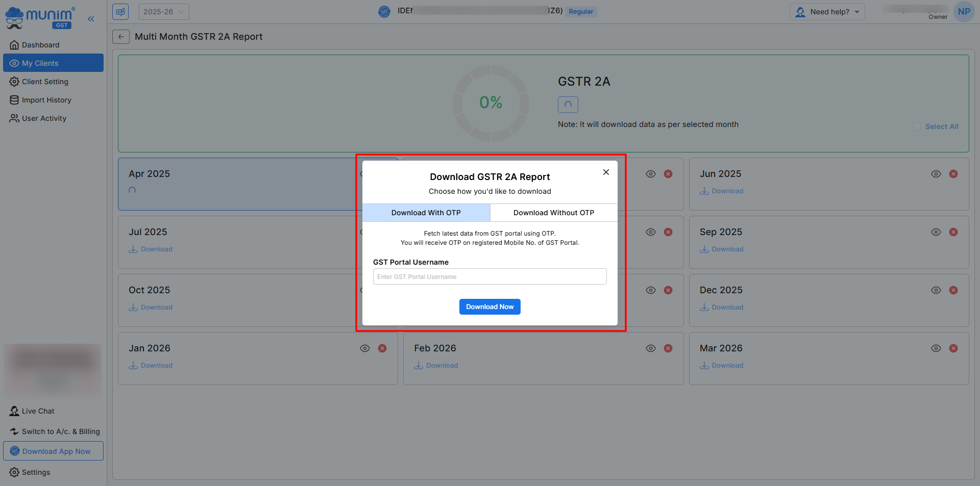Collapse the sidebar with double chevron icon
This screenshot has width=980, height=486.
(91, 19)
